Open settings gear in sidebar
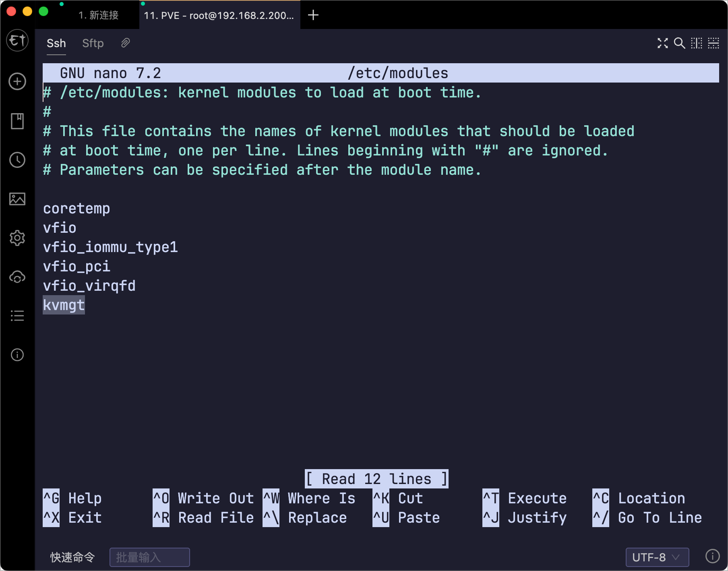Screen dimensions: 728x571 [x=17, y=238]
